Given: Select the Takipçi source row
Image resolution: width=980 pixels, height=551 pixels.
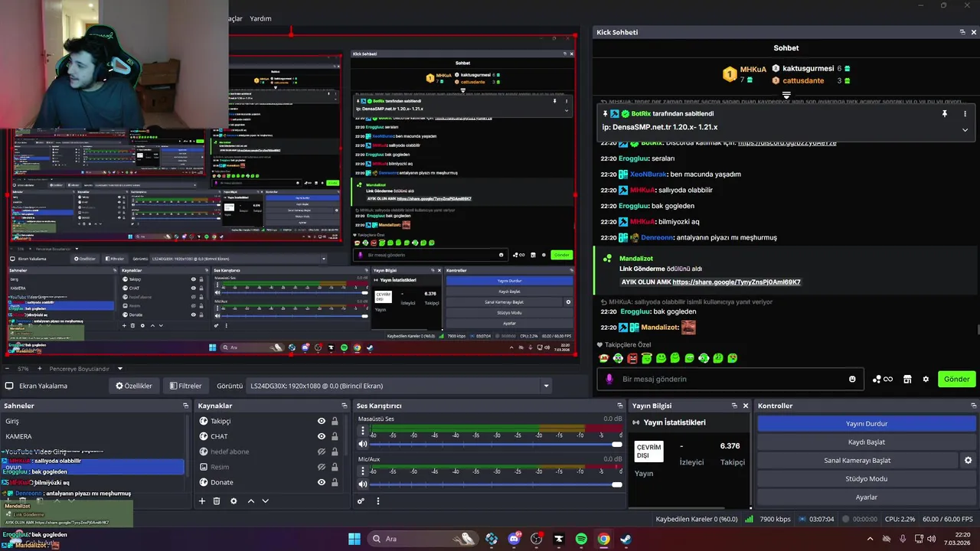Looking at the screenshot, I should pyautogui.click(x=268, y=421).
